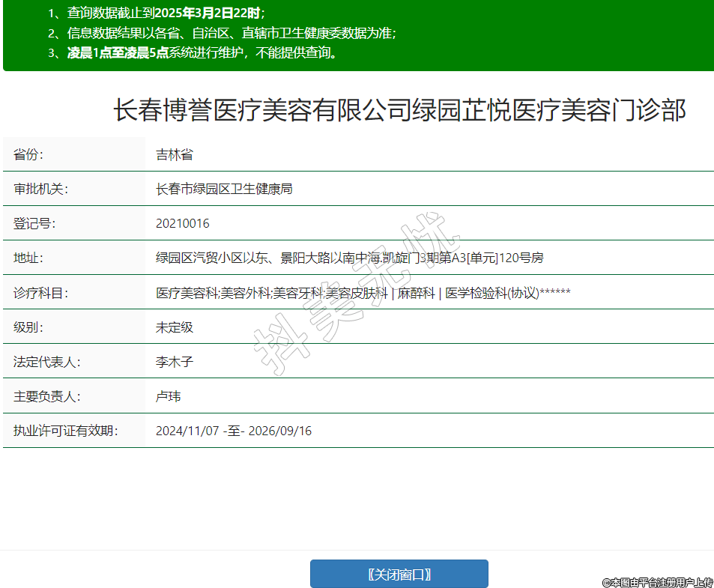Click the 诊疗科目 row label
714x588 pixels.
point(40,293)
